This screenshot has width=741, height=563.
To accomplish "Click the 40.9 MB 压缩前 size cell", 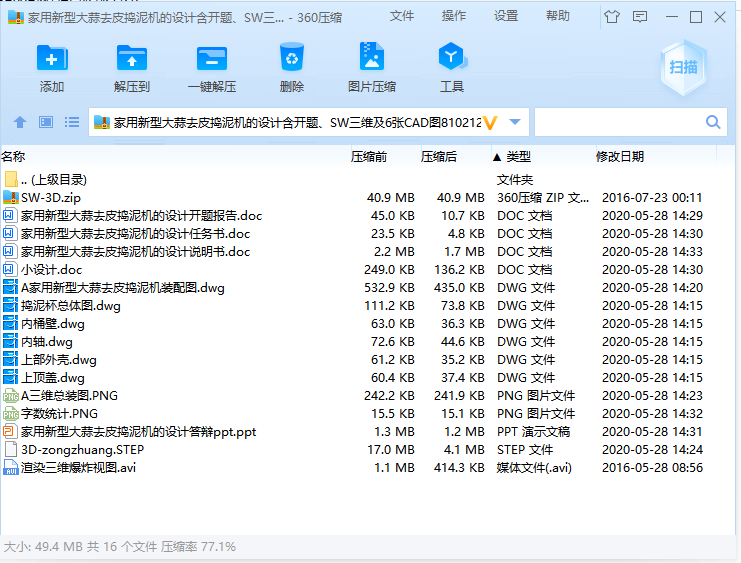I will pos(390,198).
